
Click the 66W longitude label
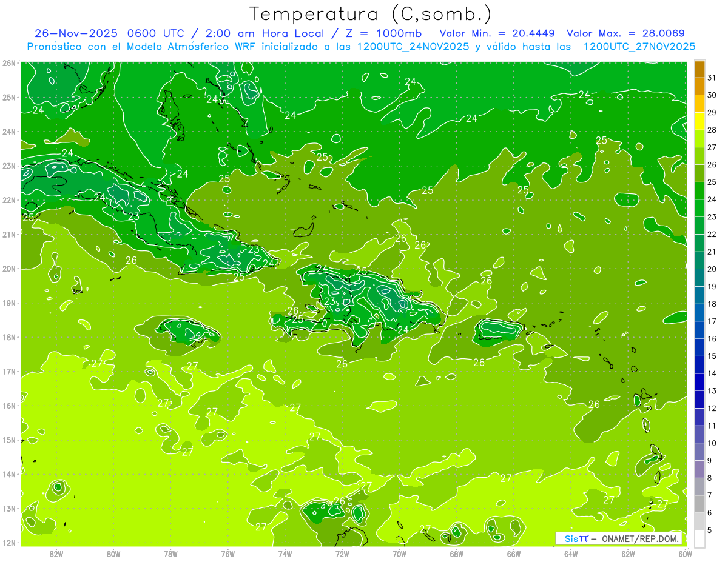click(514, 554)
